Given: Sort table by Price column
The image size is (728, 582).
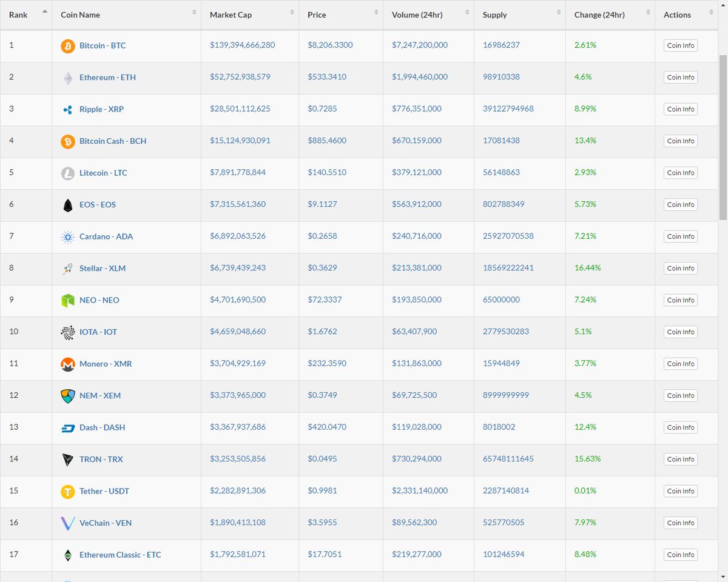Looking at the screenshot, I should pos(341,15).
